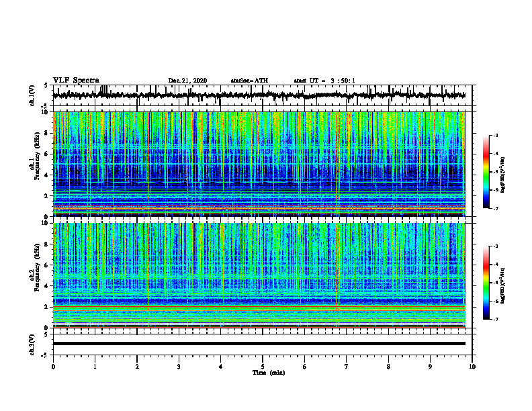Click the '-3' label on ch.1 color bar

click(496, 135)
